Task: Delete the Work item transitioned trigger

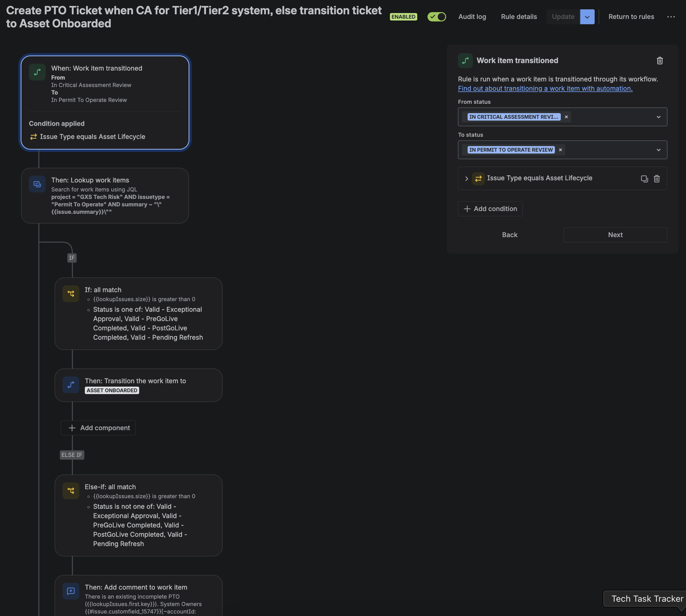Action: [x=660, y=61]
